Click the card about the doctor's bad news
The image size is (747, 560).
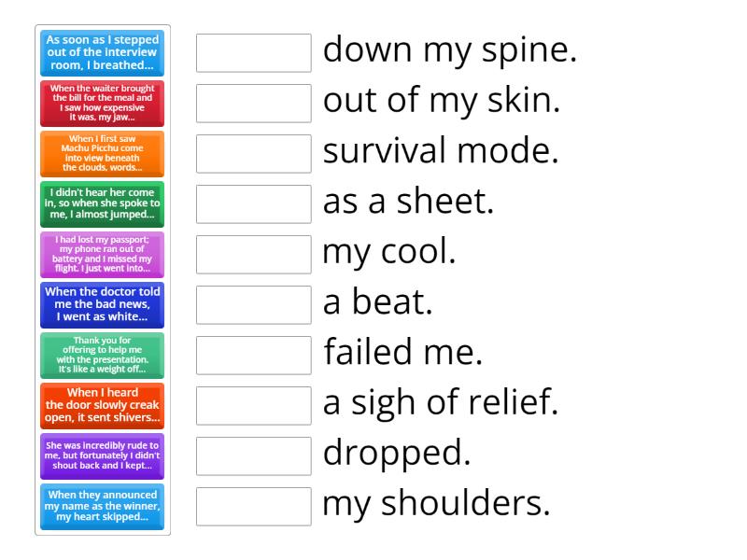[102, 305]
